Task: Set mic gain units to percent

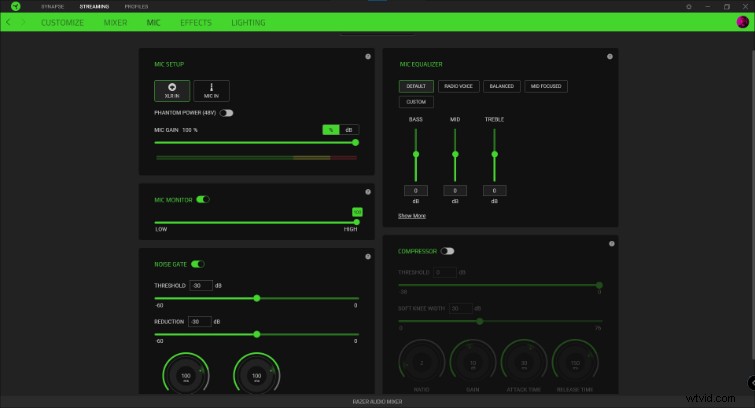Action: [331, 130]
